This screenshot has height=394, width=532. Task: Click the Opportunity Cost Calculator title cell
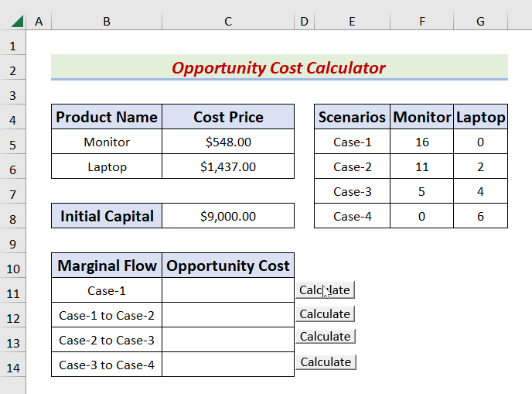pyautogui.click(x=279, y=68)
